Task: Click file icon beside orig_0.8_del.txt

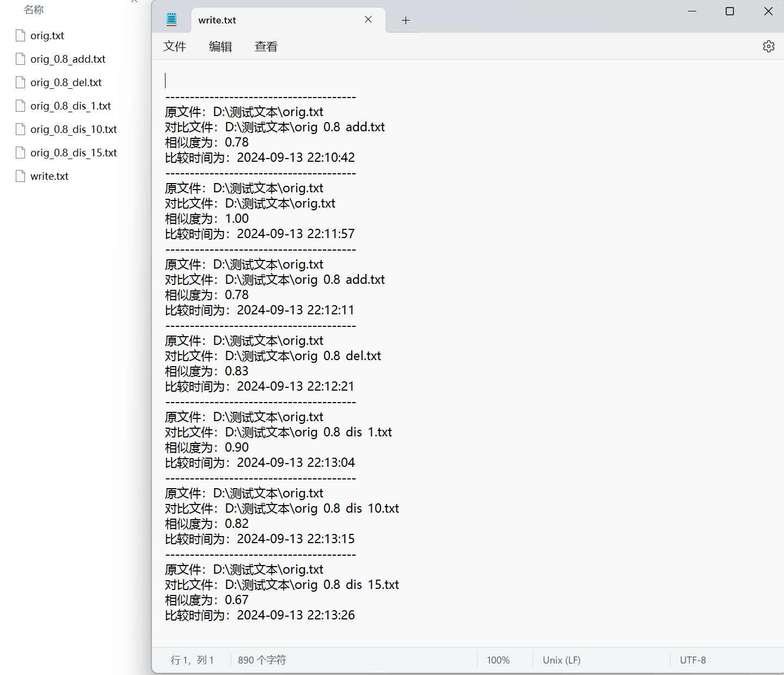Action: [21, 82]
